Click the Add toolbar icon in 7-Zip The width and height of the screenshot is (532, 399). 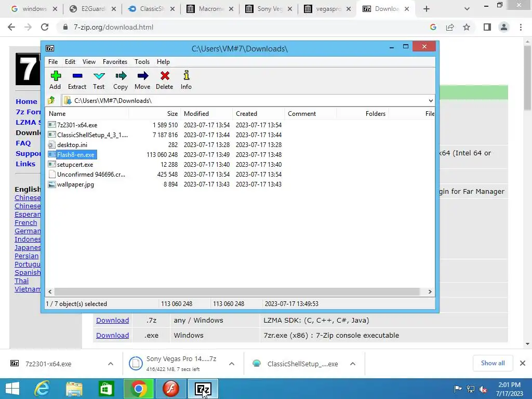[x=55, y=80]
